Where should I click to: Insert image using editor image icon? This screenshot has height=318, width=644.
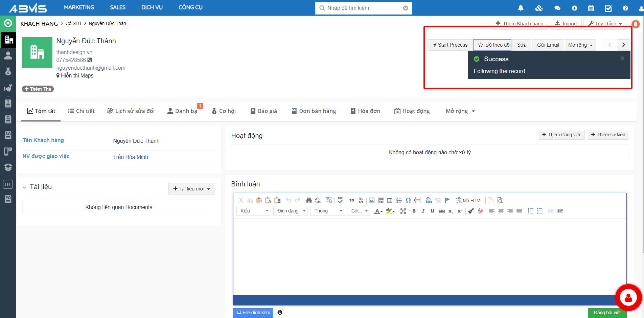click(371, 201)
